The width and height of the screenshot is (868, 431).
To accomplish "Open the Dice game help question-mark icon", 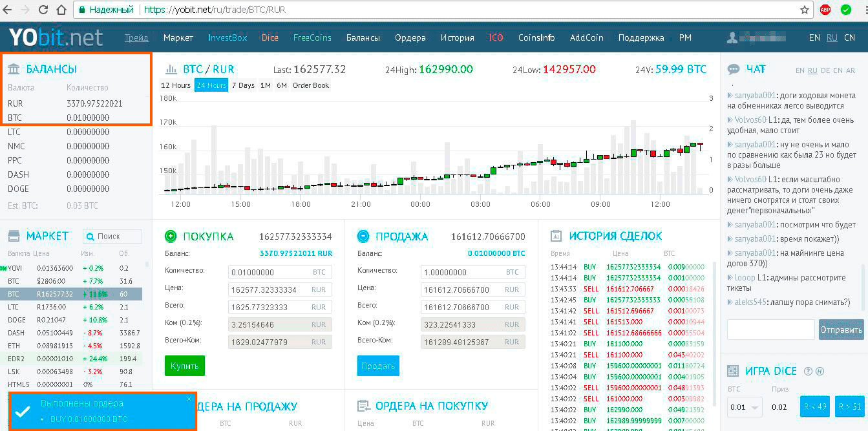I will point(808,371).
